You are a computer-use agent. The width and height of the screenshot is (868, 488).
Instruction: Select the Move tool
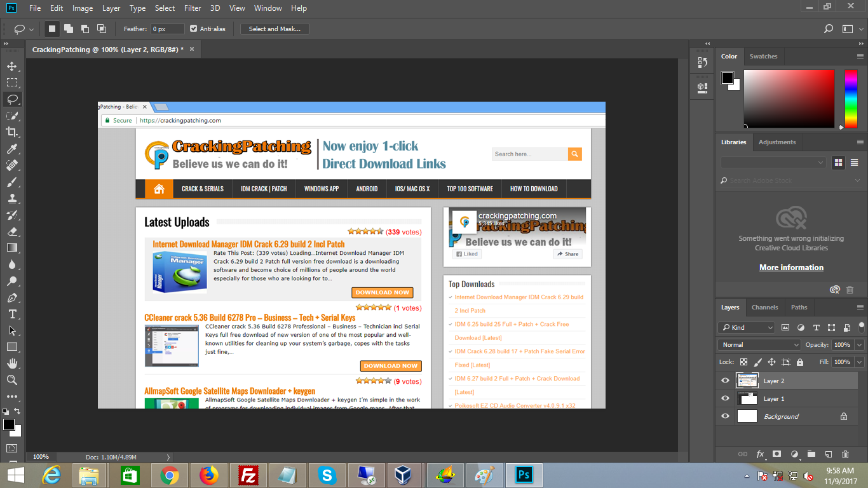11,66
